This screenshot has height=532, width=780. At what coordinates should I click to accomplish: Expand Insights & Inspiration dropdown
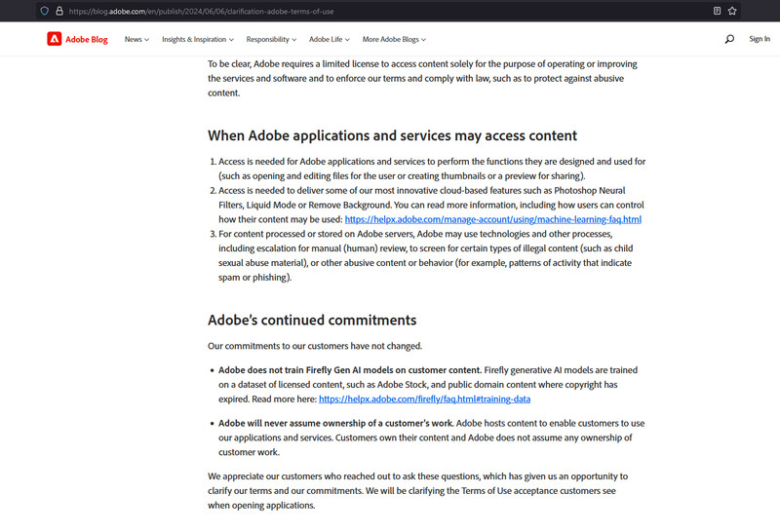(x=198, y=39)
